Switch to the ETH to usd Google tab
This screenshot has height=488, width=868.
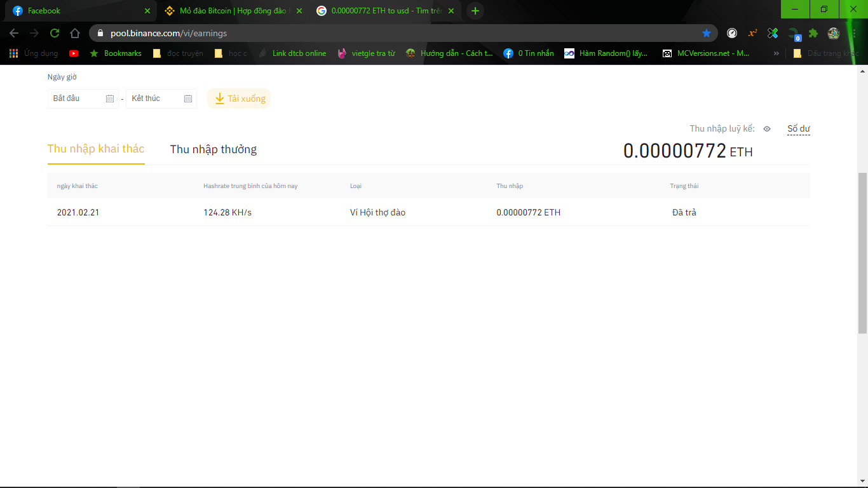click(384, 11)
